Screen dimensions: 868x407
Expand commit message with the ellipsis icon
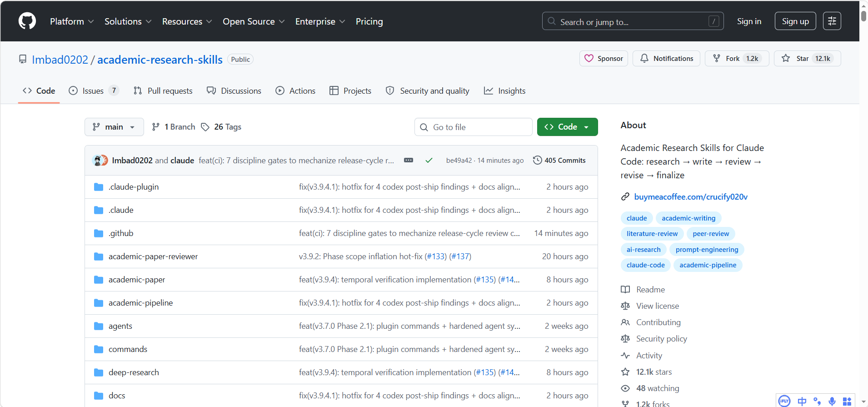click(x=409, y=160)
